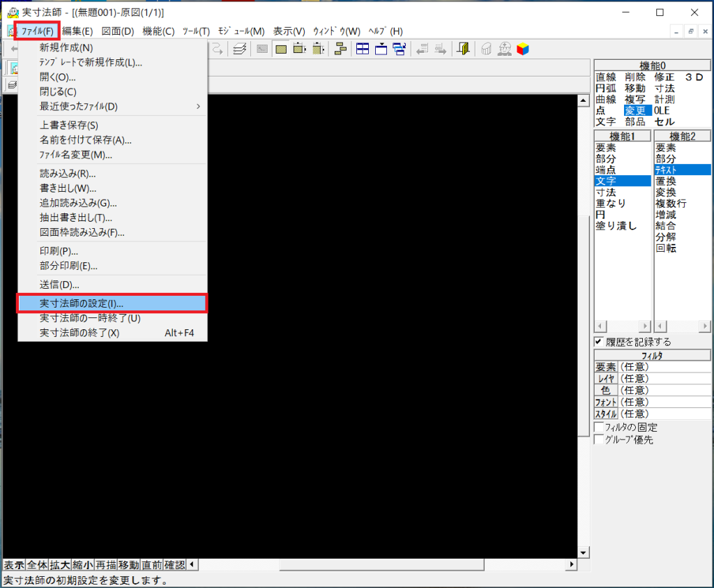Click the app icon in the title bar
This screenshot has height=588, width=714.
pyautogui.click(x=13, y=13)
